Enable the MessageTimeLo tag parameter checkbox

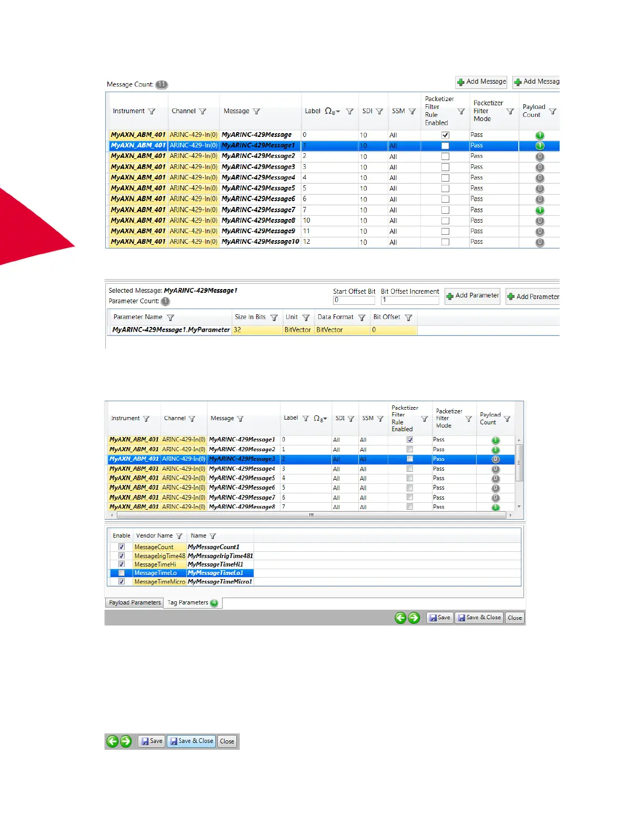point(122,573)
